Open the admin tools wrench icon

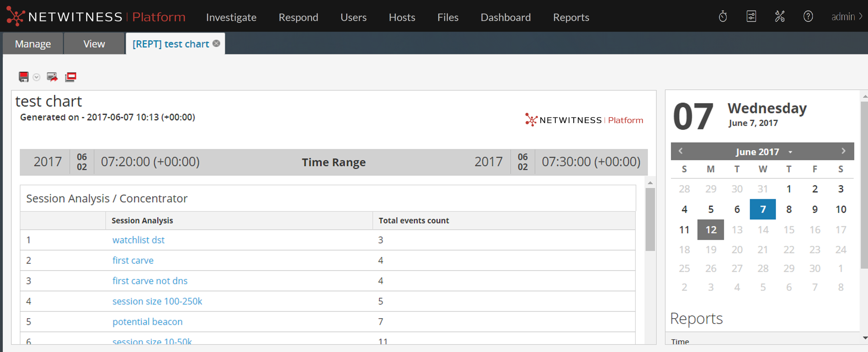780,16
